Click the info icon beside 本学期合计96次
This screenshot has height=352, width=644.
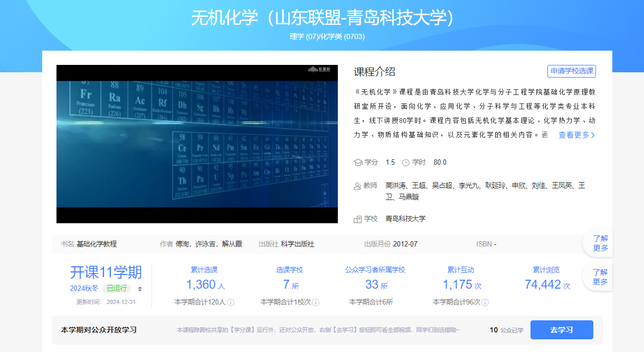tap(485, 302)
